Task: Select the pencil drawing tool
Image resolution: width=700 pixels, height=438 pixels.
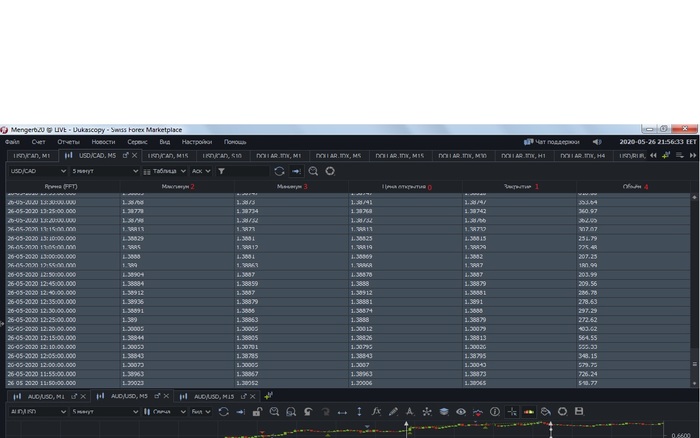Action: 393,412
